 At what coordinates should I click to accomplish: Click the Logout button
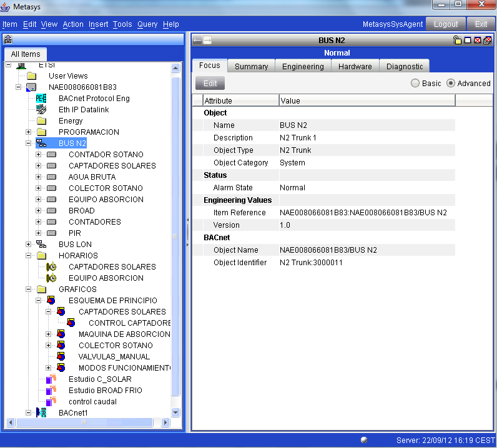pos(446,24)
